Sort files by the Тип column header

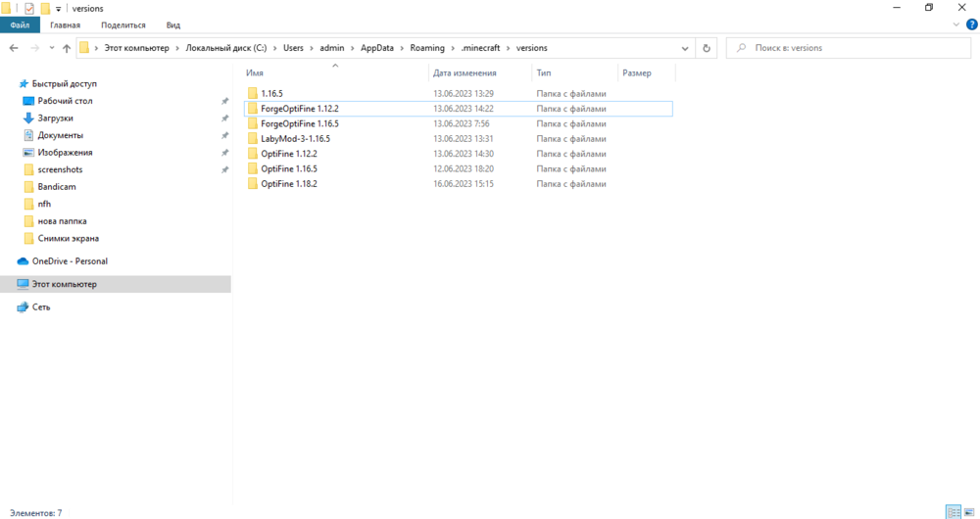[544, 73]
